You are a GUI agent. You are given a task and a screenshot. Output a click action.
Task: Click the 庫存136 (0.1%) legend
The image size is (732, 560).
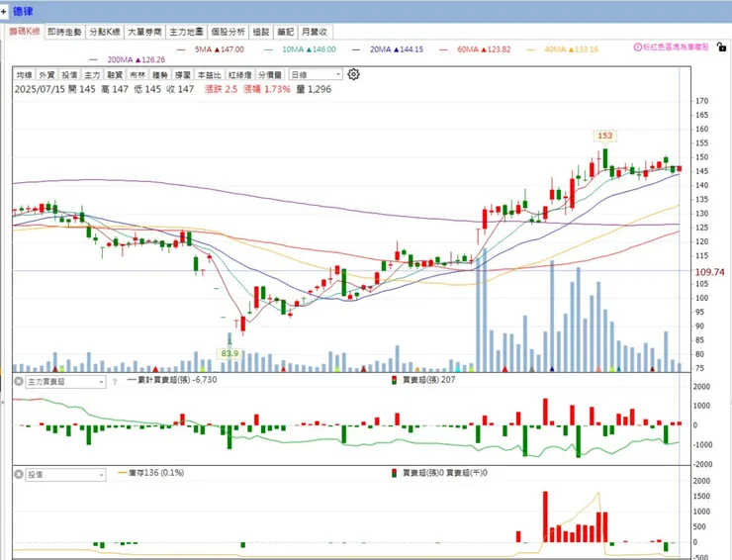point(151,473)
